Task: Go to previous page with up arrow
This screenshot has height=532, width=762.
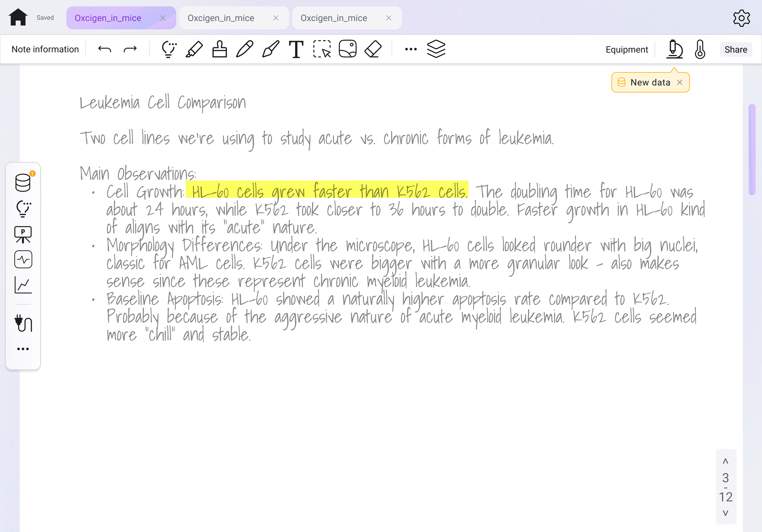Action: [x=726, y=461]
